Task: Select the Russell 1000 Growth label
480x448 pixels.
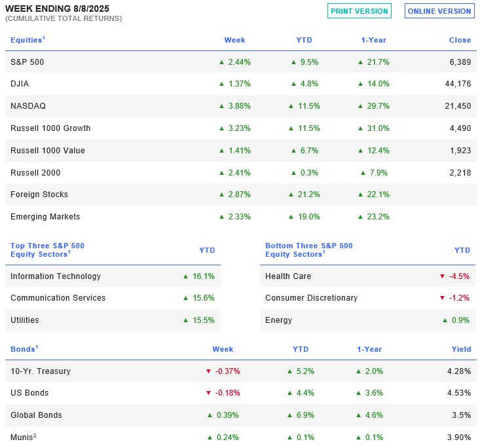Action: click(50, 128)
